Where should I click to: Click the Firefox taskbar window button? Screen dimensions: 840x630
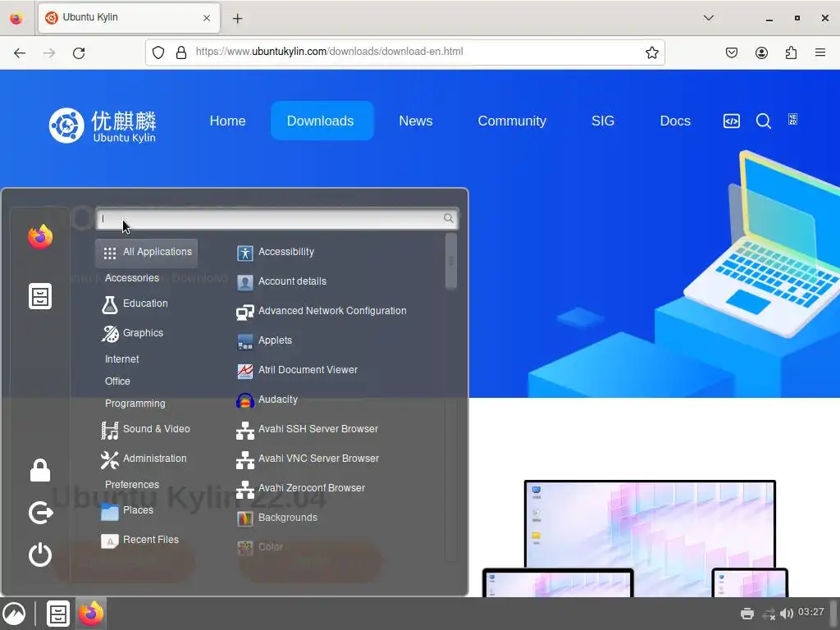(x=91, y=614)
